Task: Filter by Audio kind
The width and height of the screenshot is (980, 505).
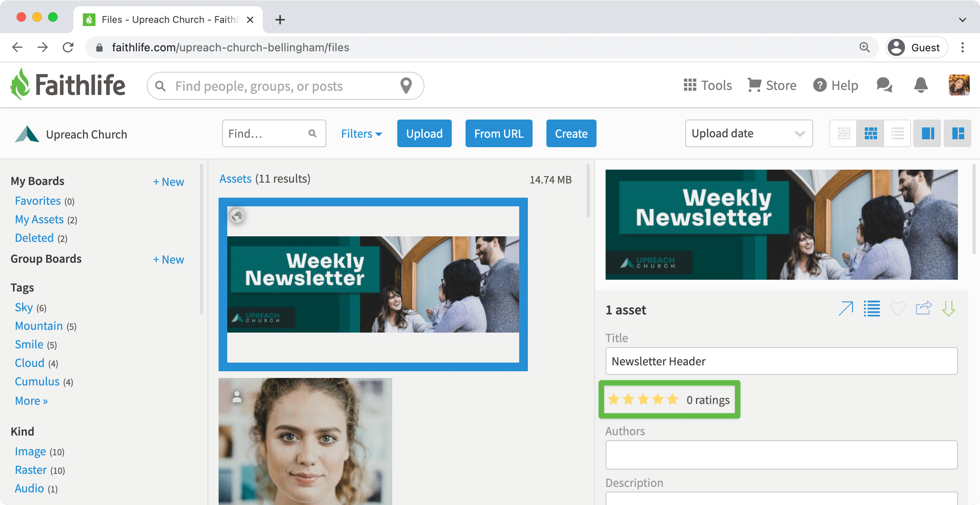Action: [x=29, y=488]
